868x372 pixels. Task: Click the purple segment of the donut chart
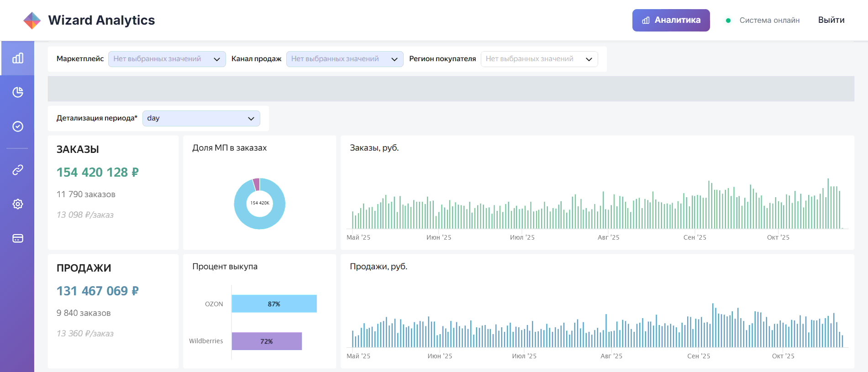click(x=256, y=184)
